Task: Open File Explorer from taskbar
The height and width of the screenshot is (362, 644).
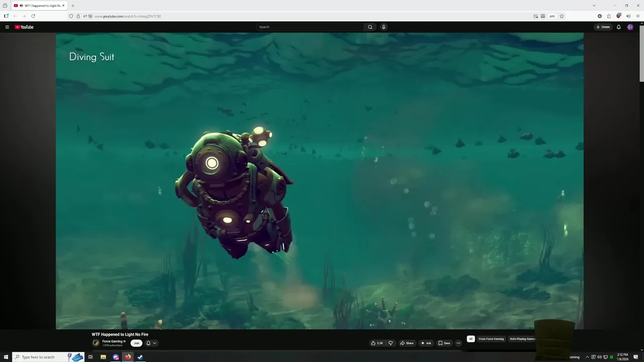Action: tap(103, 357)
